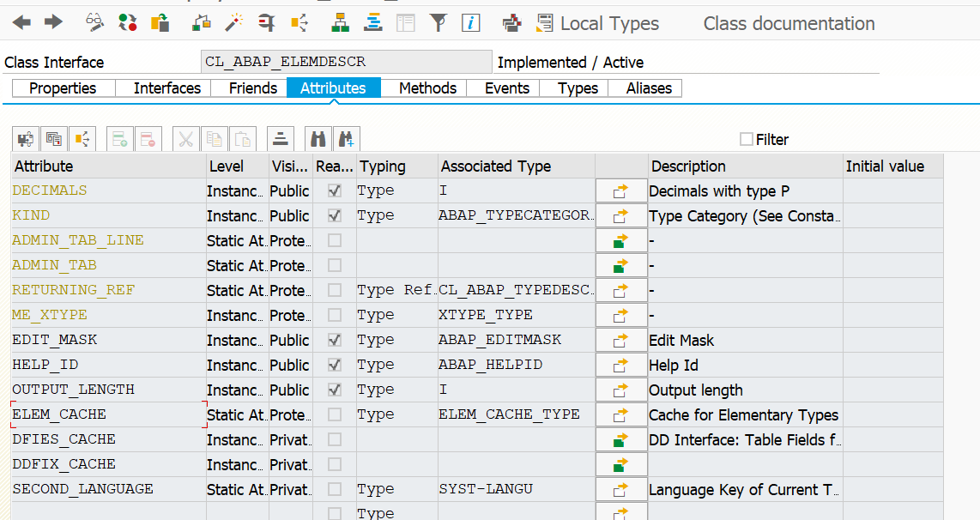Switch to the Properties tab

coord(64,88)
